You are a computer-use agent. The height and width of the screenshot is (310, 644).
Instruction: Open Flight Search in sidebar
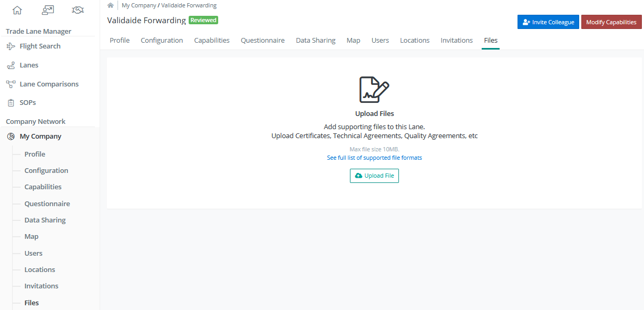click(x=40, y=46)
